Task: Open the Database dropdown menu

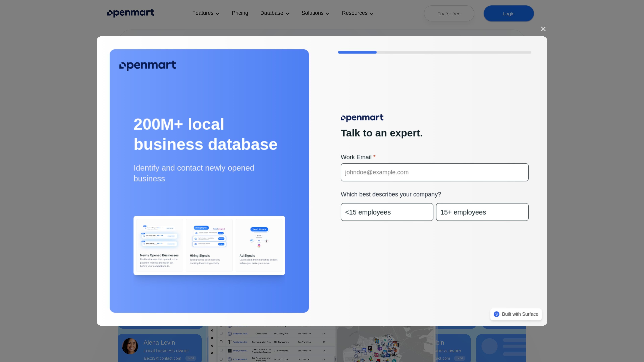Action: coord(275,13)
